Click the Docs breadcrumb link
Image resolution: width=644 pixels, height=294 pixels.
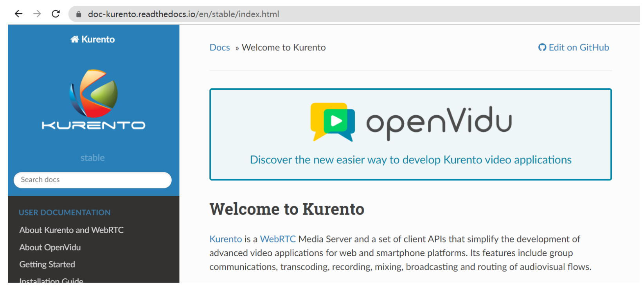pyautogui.click(x=219, y=48)
